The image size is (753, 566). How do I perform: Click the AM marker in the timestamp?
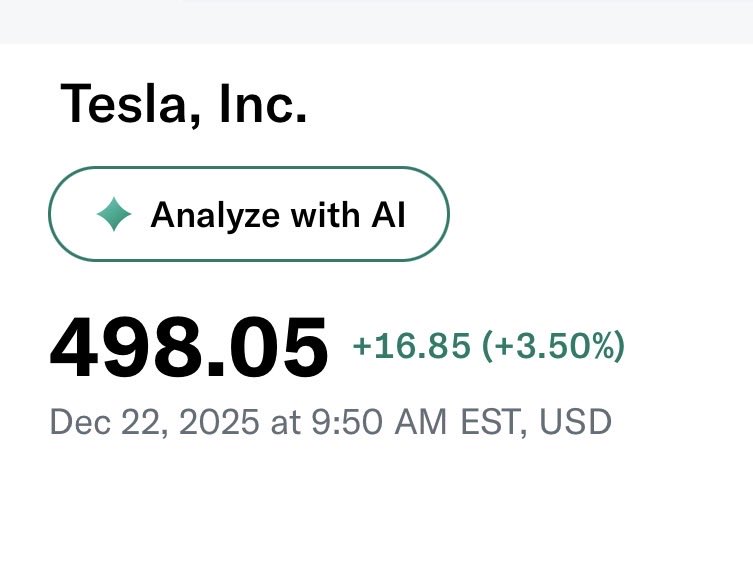point(421,422)
